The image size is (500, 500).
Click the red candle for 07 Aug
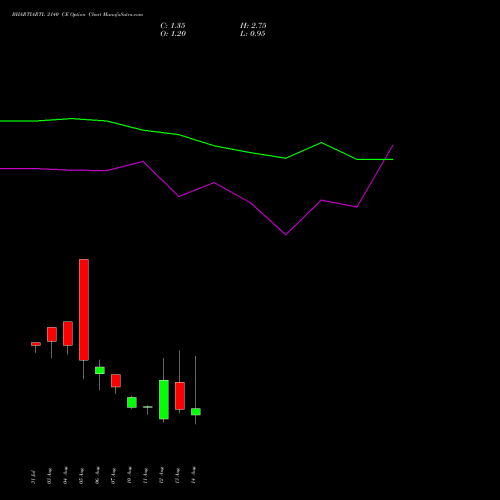pyautogui.click(x=116, y=381)
